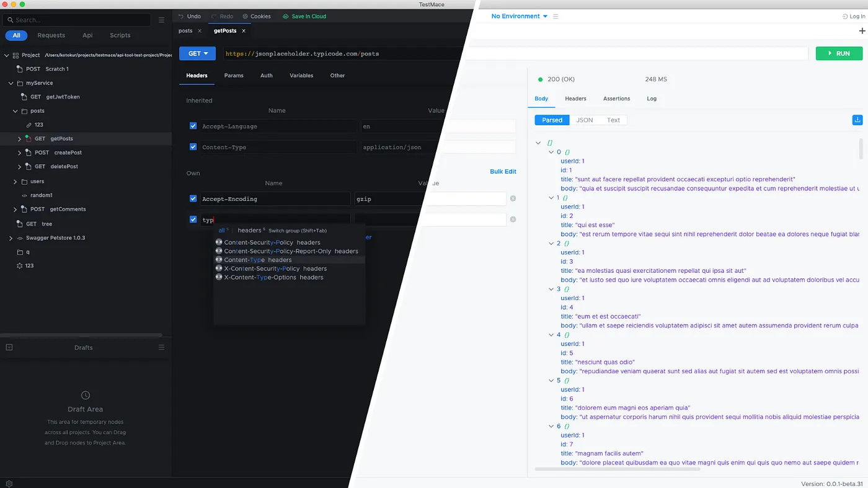Click the gear icon of node 123
The height and width of the screenshot is (488, 868).
tap(19, 265)
